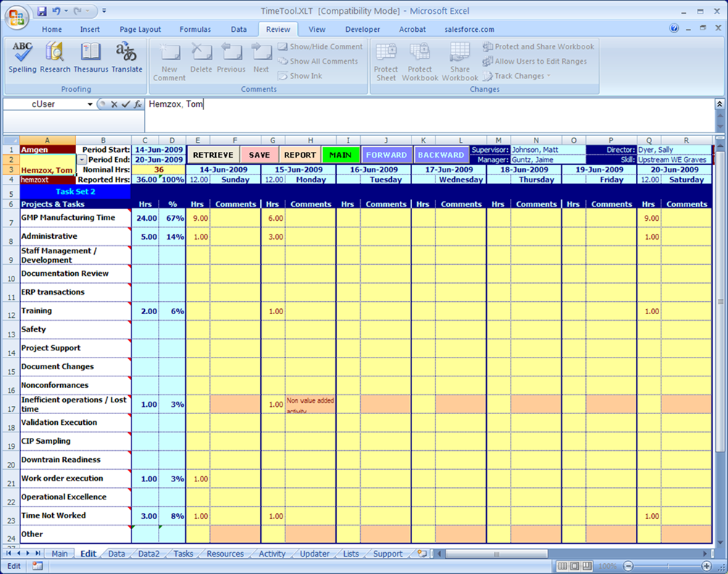Click Protect Workbook
The image size is (728, 574).
coord(419,62)
